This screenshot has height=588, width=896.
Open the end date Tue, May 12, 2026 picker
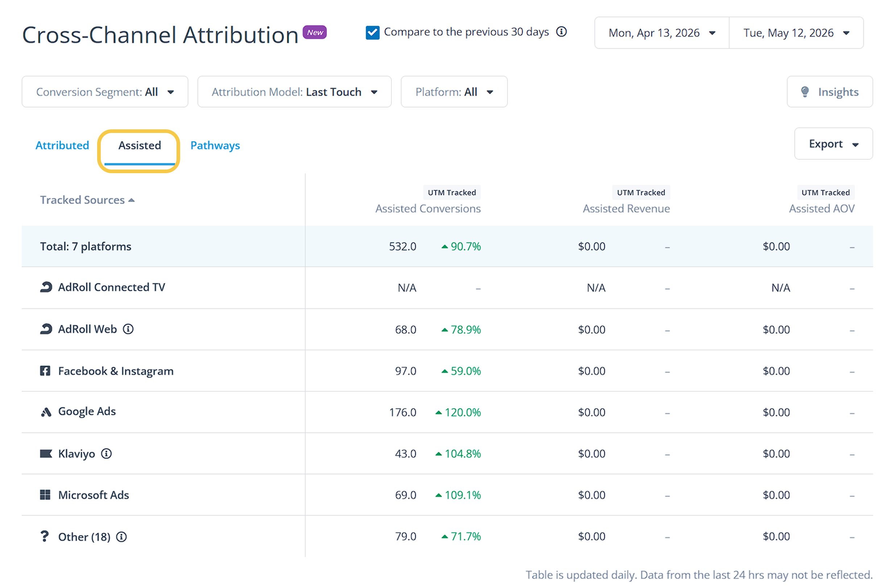click(x=797, y=33)
